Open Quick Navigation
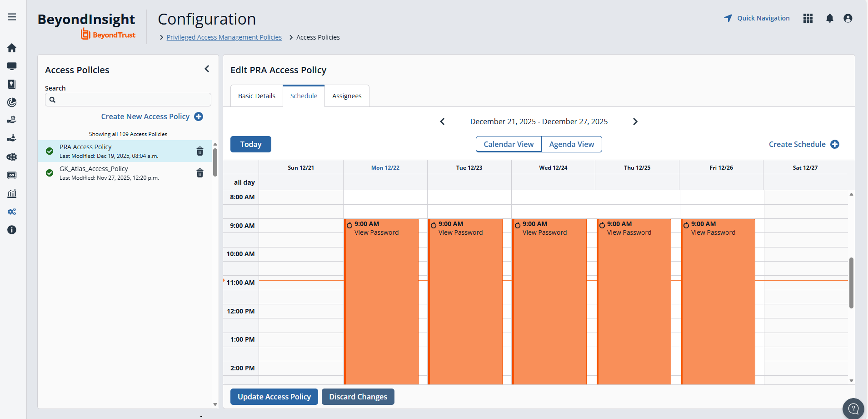This screenshot has width=868, height=419. [757, 18]
